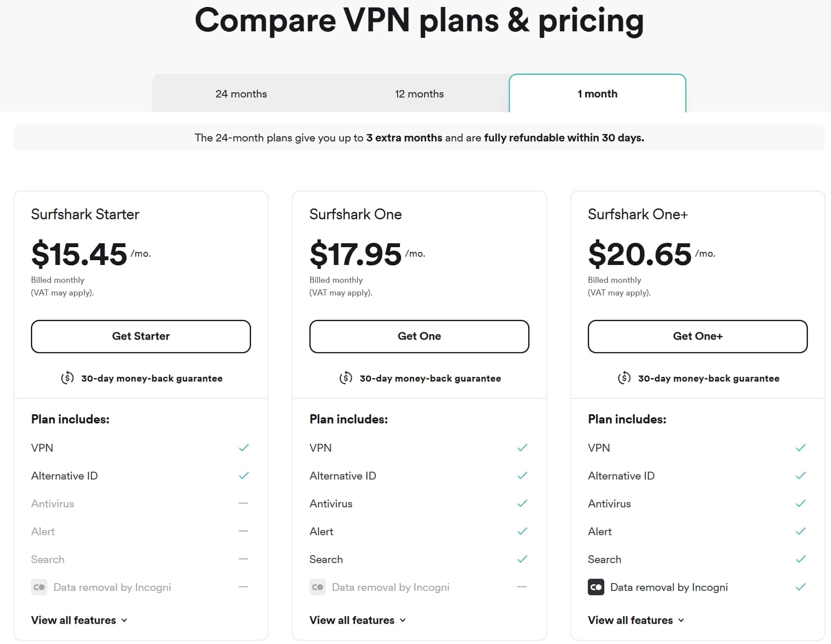Click the money-back guarantee icon under Get One+
The image size is (831, 644).
[624, 378]
